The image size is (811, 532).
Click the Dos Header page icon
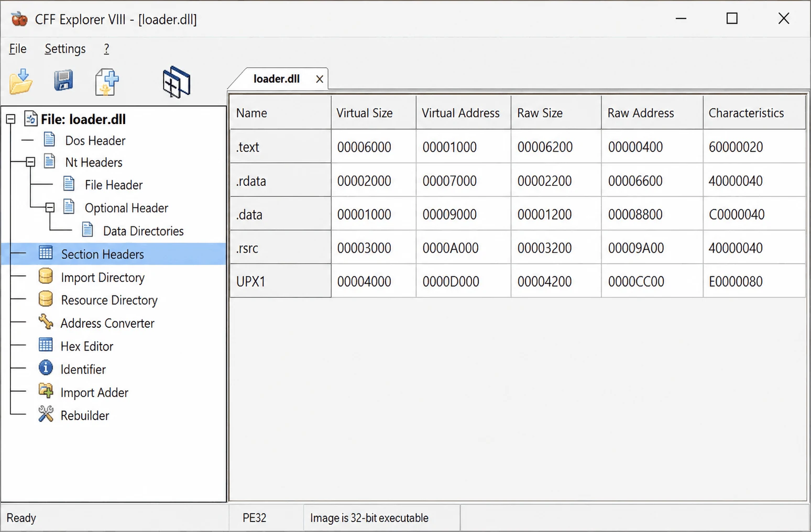click(50, 139)
